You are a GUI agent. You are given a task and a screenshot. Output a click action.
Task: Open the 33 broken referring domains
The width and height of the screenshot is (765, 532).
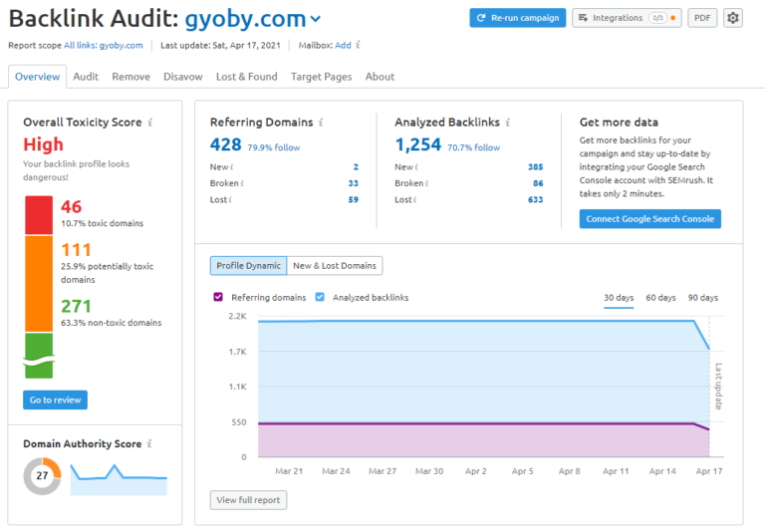[x=354, y=183]
